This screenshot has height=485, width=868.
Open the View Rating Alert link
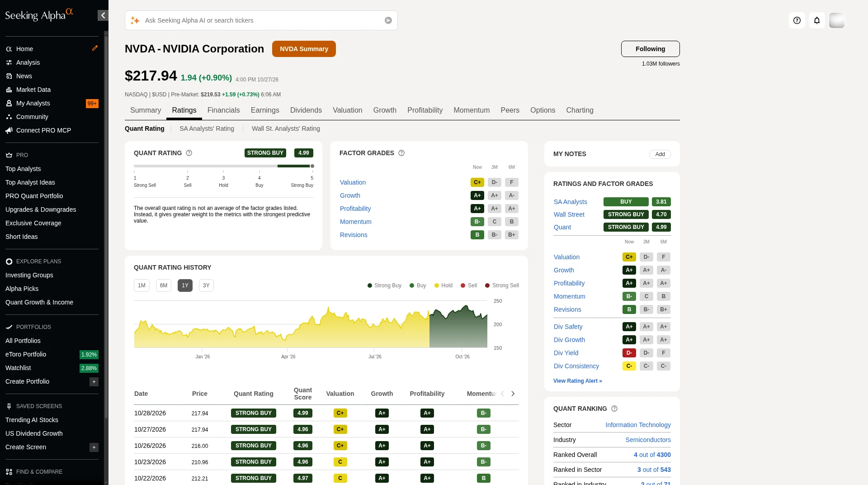[577, 381]
